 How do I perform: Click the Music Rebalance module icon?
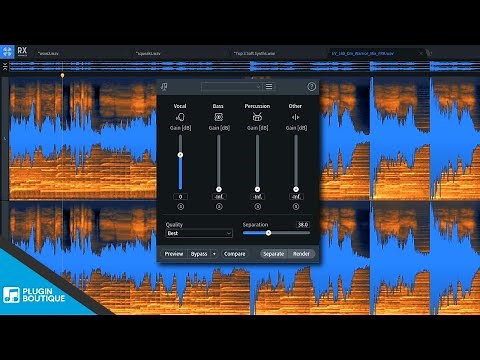pos(164,87)
